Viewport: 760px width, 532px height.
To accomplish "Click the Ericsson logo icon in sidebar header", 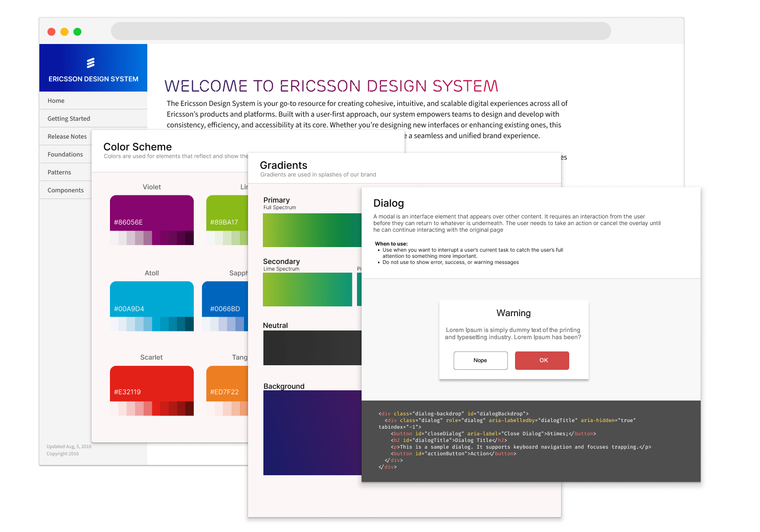I will point(91,63).
